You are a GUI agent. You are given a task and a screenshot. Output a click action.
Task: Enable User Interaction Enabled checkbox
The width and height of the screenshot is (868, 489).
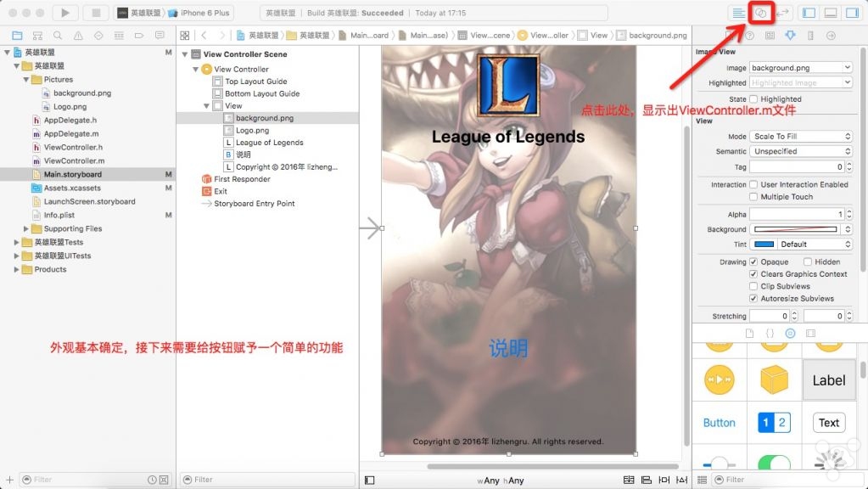point(753,184)
